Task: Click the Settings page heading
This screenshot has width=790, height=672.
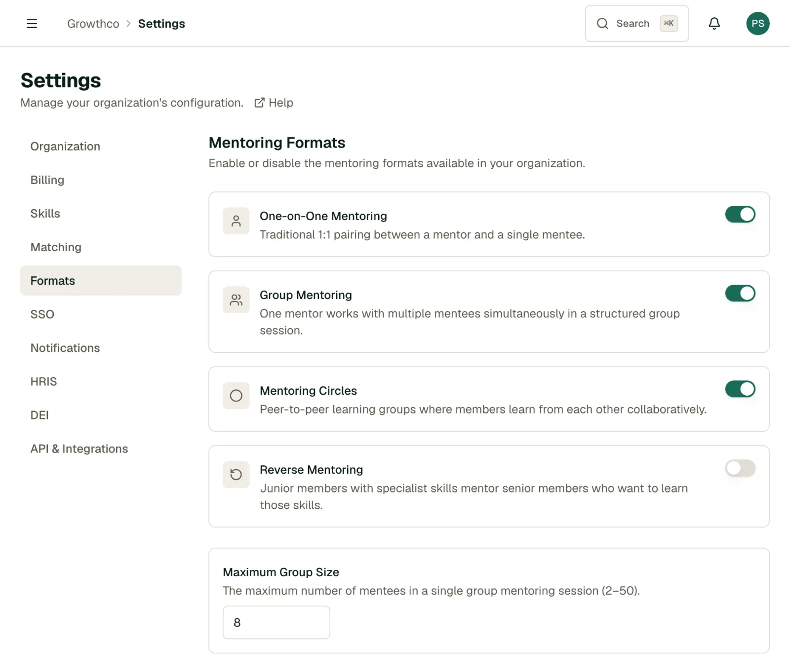Action: 61,80
